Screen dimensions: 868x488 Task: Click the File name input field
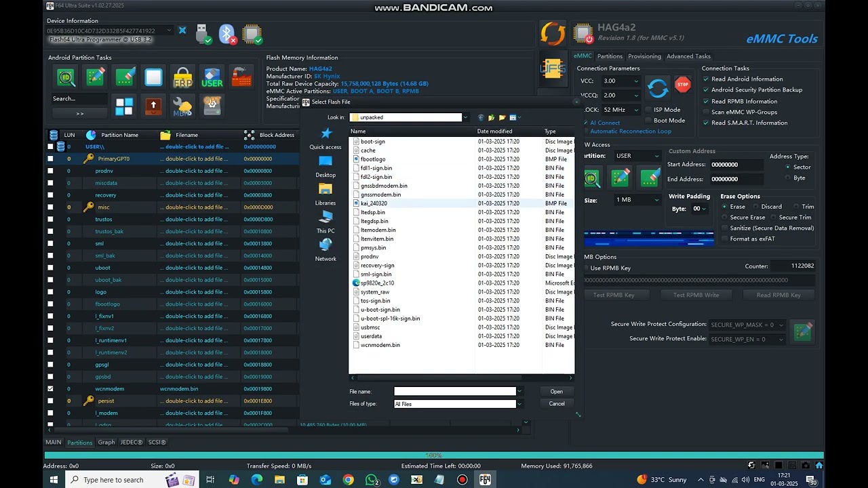tap(455, 391)
